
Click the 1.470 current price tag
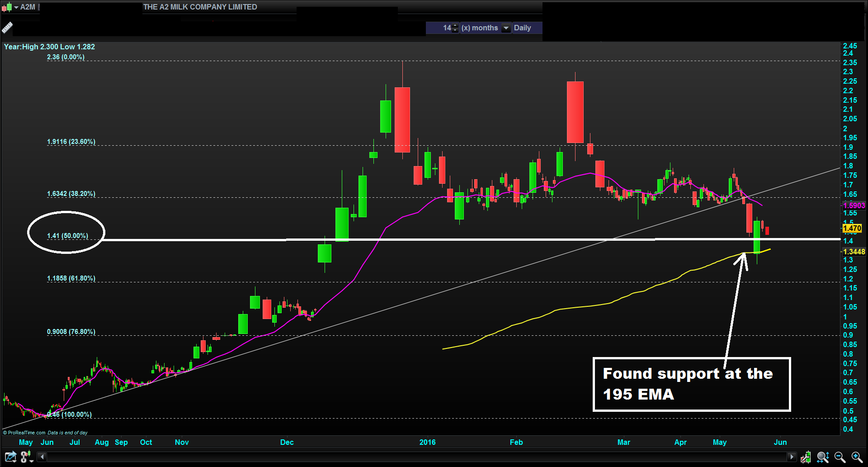(852, 229)
